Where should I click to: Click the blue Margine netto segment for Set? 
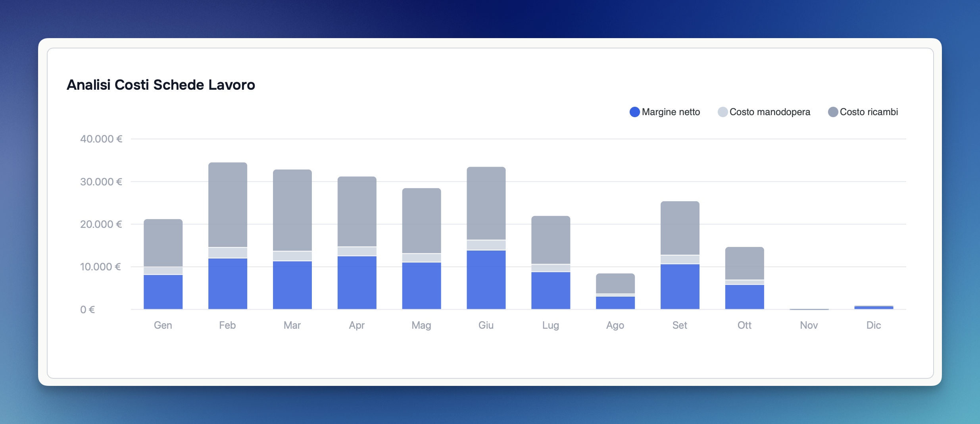click(x=680, y=286)
